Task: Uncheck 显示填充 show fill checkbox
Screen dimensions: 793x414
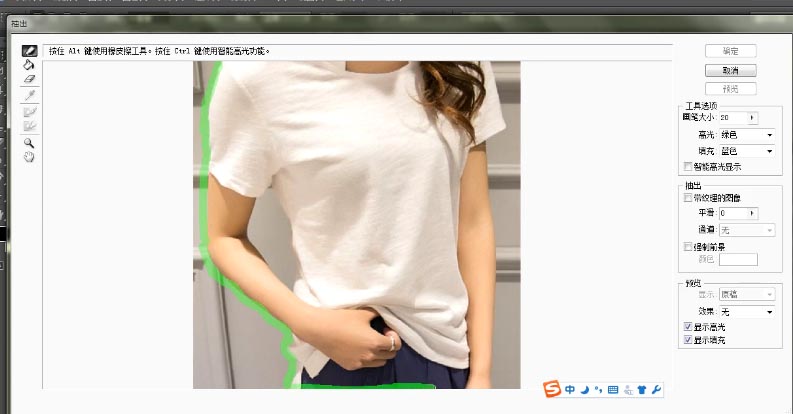Action: pos(686,340)
